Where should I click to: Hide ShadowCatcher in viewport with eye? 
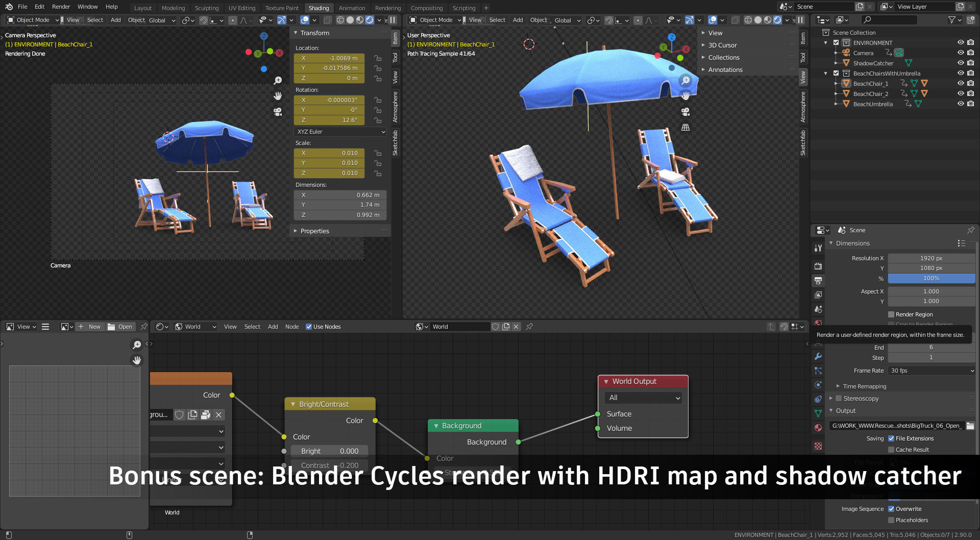pos(961,63)
